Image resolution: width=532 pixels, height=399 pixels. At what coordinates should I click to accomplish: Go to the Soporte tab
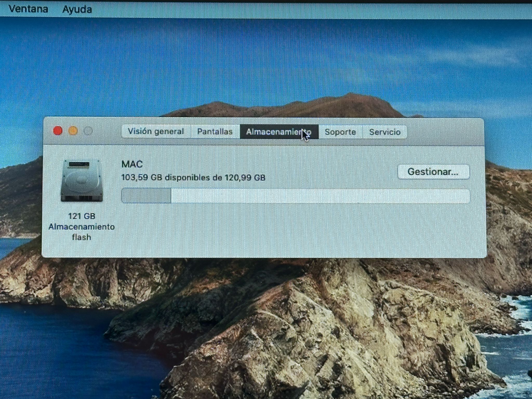tap(340, 132)
